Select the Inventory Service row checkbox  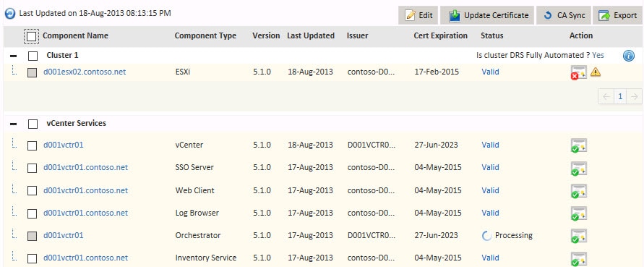(32, 258)
